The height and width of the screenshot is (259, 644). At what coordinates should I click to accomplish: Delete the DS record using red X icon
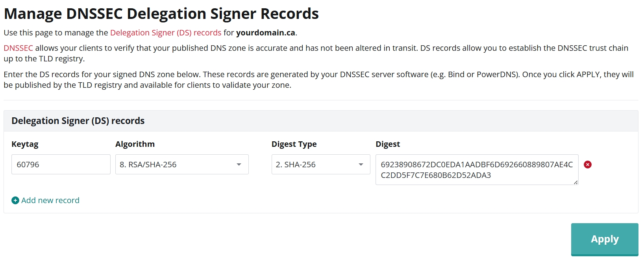[x=587, y=165]
